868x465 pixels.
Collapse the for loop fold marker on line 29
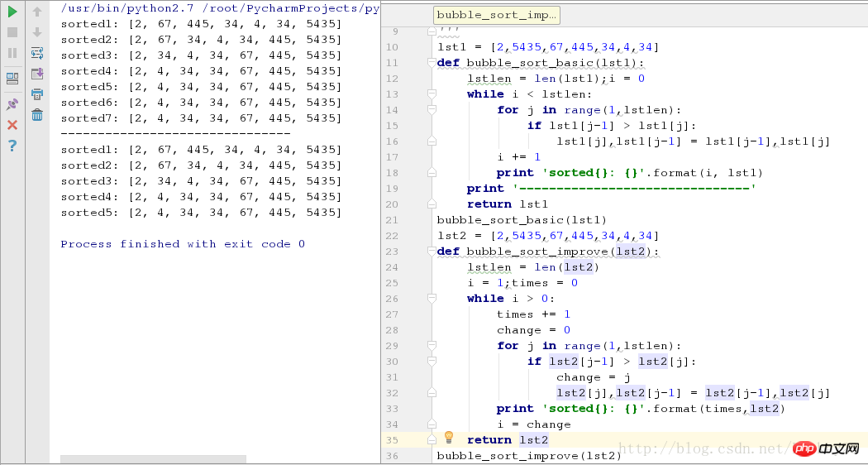pos(432,346)
